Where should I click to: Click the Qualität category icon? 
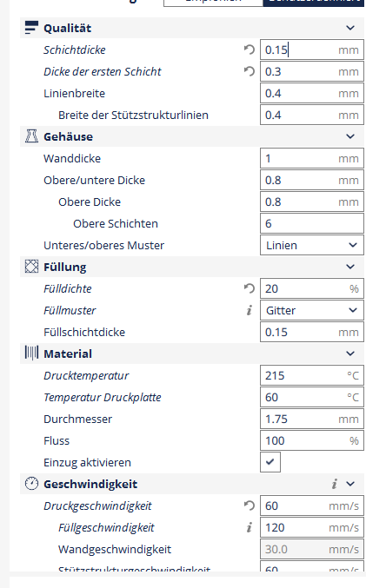pyautogui.click(x=31, y=28)
